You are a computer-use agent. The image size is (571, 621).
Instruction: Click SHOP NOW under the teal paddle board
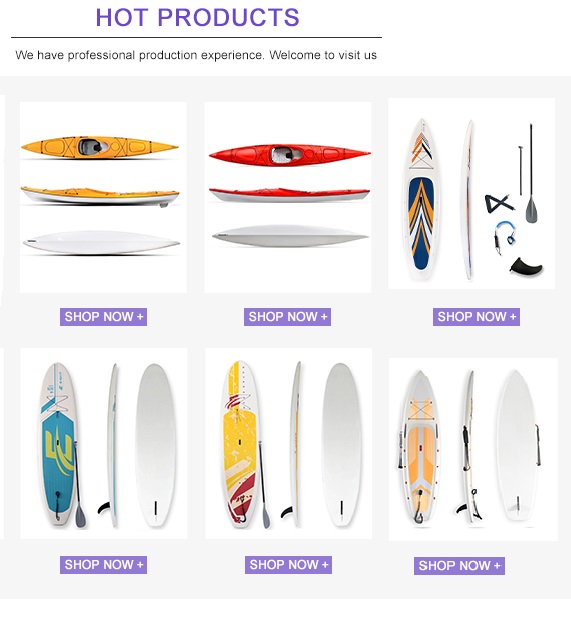click(103, 565)
